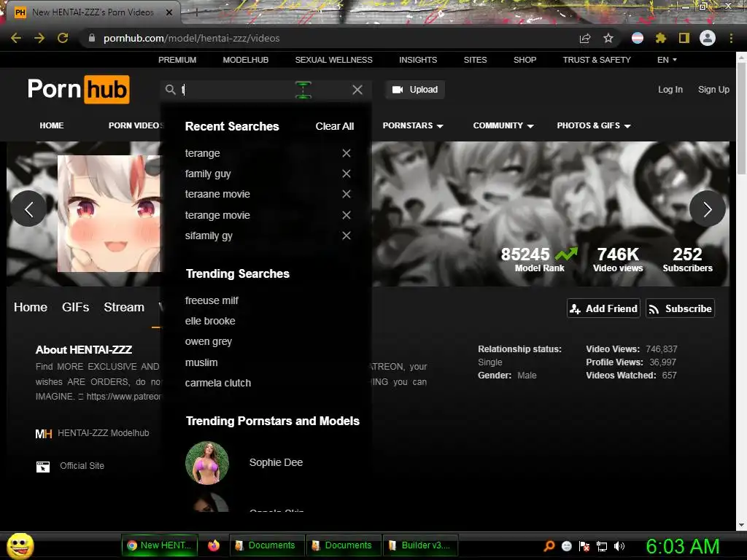Open the smiley face start button
Viewport: 747px width, 560px height.
20,545
